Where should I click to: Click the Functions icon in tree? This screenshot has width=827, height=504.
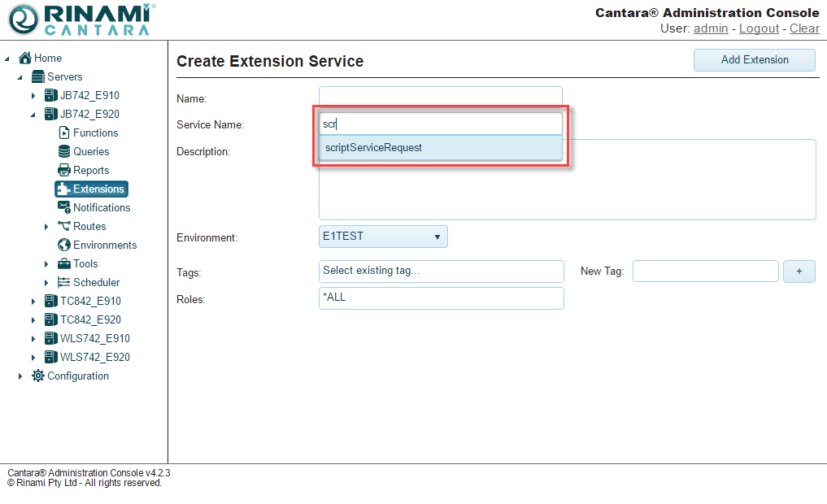(x=64, y=133)
